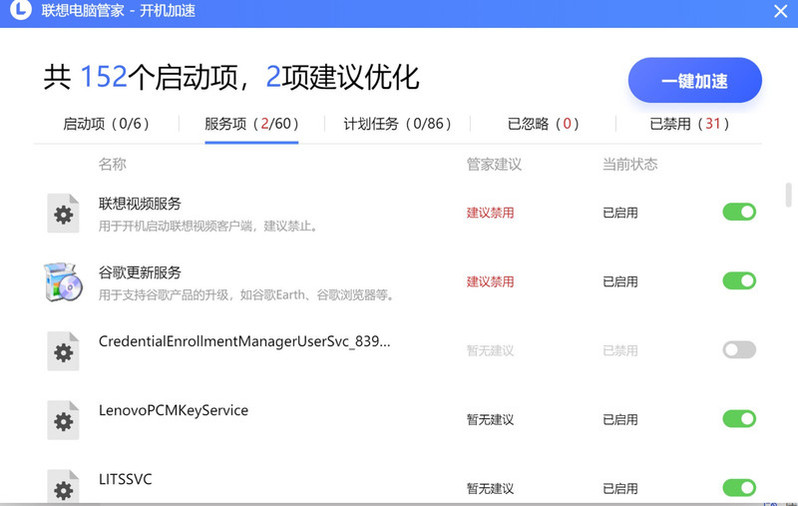Image resolution: width=798 pixels, height=506 pixels.
Task: Select the 已忽略 tab
Action: point(543,124)
